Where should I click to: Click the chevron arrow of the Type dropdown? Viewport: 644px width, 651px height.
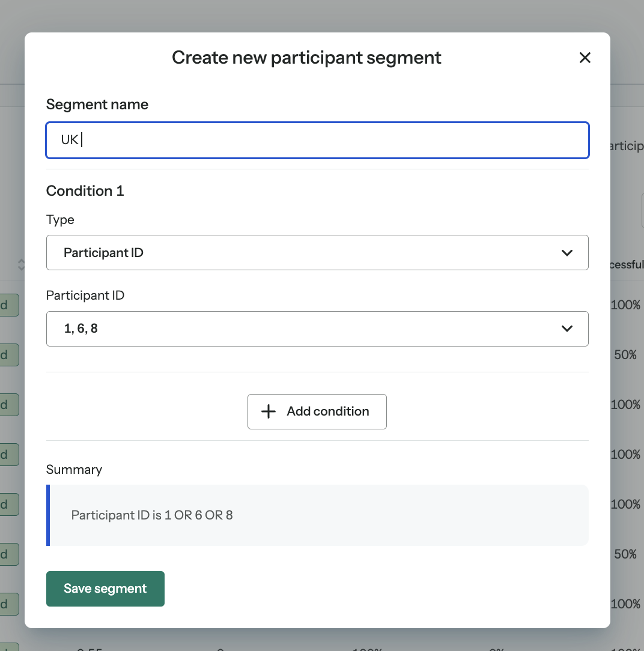coord(567,253)
